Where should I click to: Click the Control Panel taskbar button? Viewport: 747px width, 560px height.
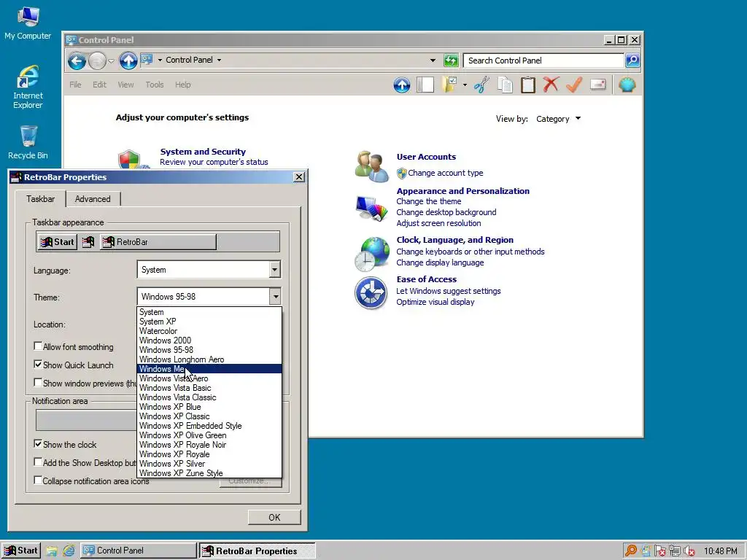tap(139, 551)
